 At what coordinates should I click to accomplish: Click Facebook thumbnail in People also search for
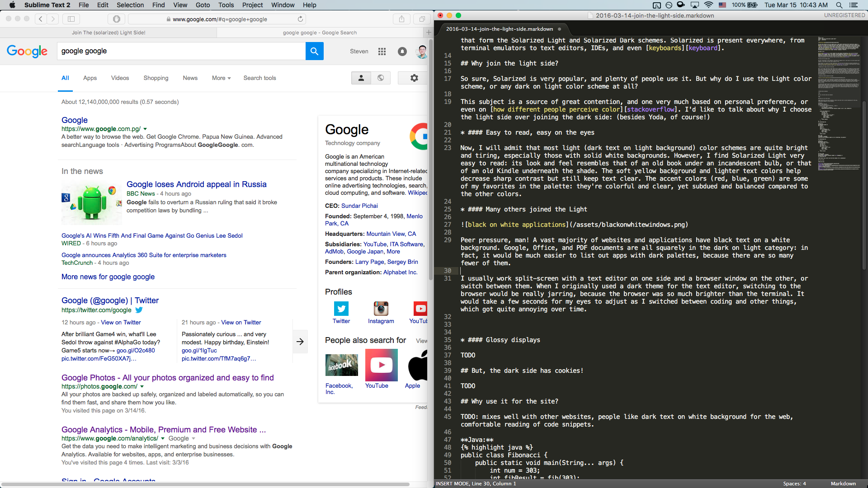pyautogui.click(x=342, y=365)
